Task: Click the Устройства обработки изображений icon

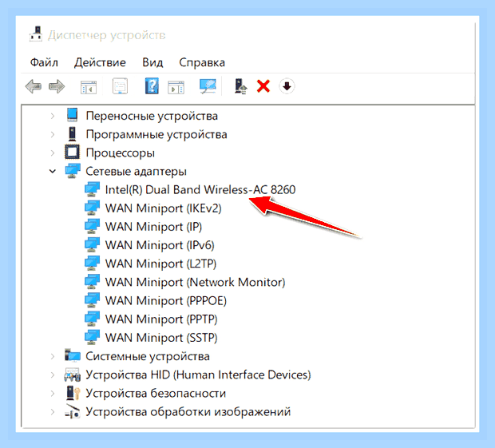Action: pyautogui.click(x=73, y=411)
